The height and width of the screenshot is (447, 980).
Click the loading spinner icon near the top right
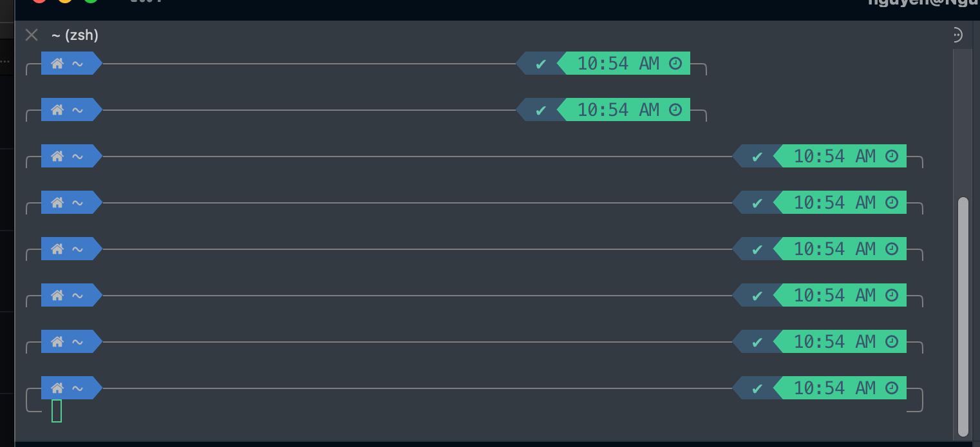coord(957,34)
